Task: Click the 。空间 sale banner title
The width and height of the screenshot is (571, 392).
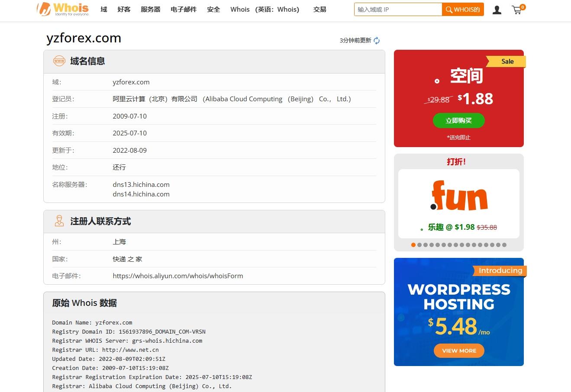Action: pyautogui.click(x=459, y=76)
